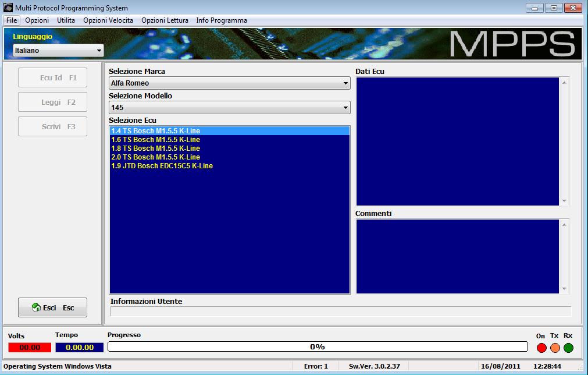
Task: Click the green Rx indicator light
Action: (568, 348)
